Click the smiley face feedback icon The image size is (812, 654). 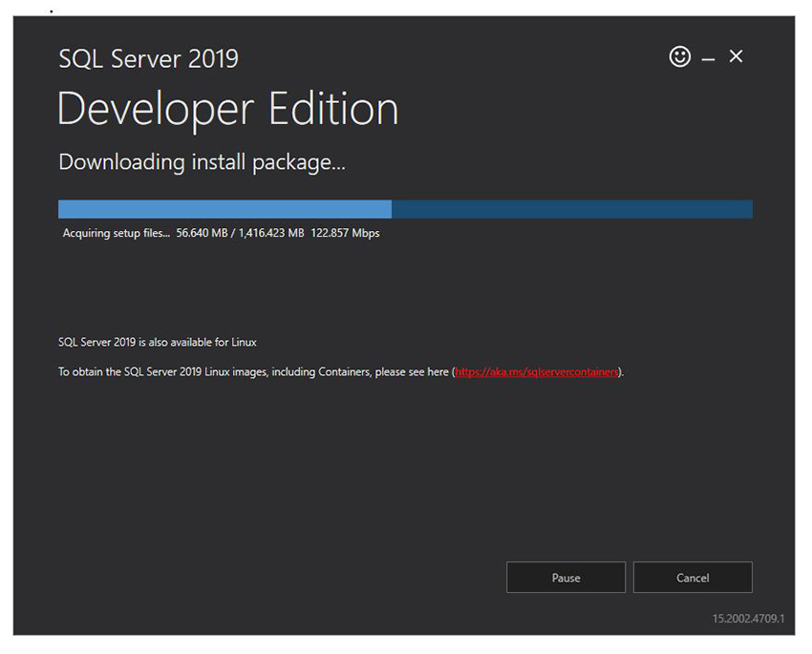coord(679,56)
